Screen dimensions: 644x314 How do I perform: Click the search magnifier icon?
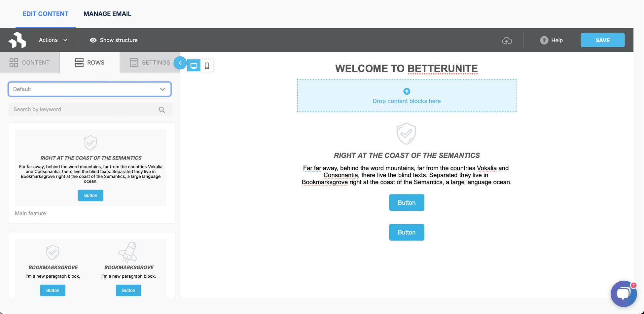(x=161, y=110)
